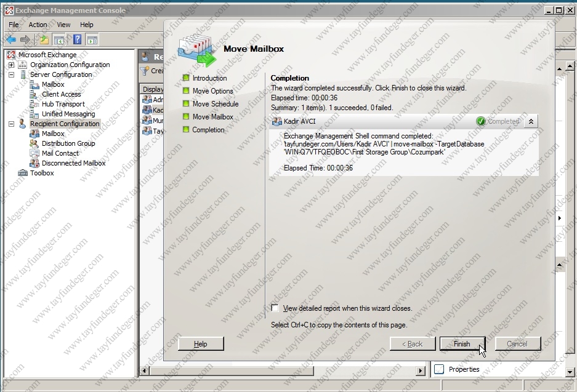Select Organization Configuration in the tree

pos(70,65)
